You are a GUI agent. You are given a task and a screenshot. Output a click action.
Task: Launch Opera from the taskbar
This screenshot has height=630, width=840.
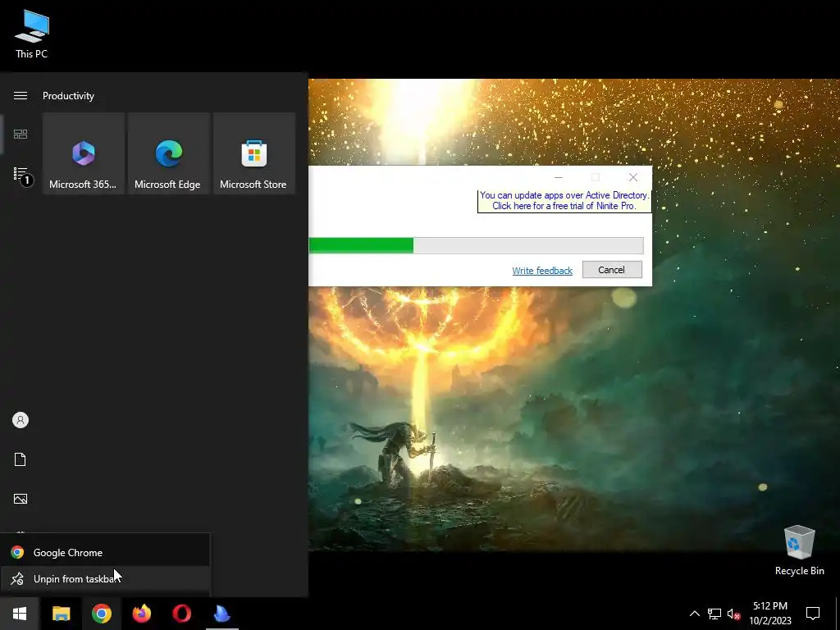181,614
